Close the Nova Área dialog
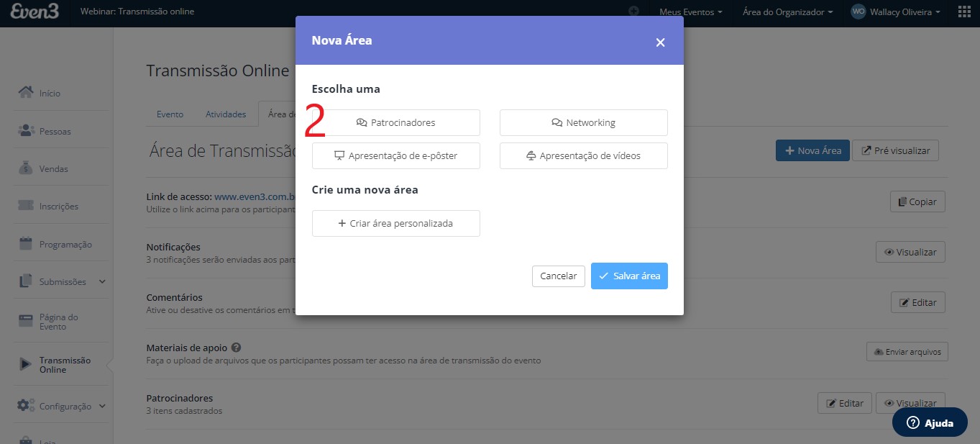Image resolution: width=980 pixels, height=444 pixels. (660, 42)
